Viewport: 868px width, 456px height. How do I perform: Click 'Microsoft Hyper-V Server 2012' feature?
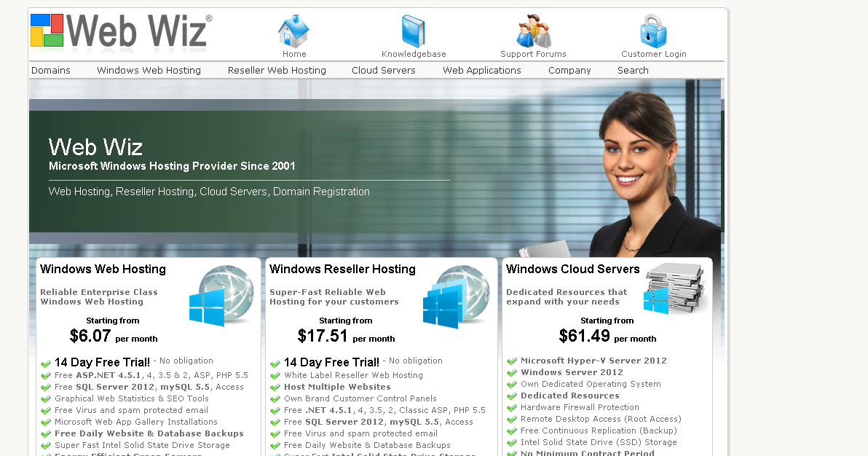click(x=593, y=361)
